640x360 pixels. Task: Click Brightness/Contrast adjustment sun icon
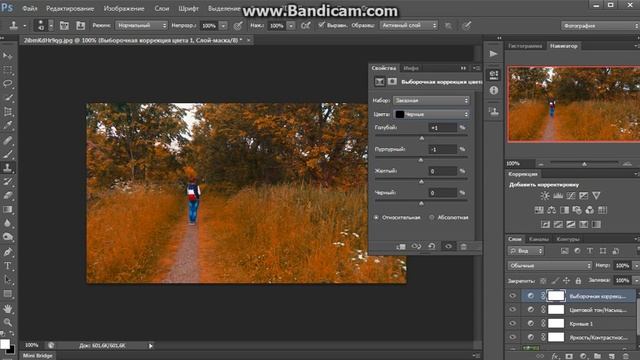pos(544,196)
